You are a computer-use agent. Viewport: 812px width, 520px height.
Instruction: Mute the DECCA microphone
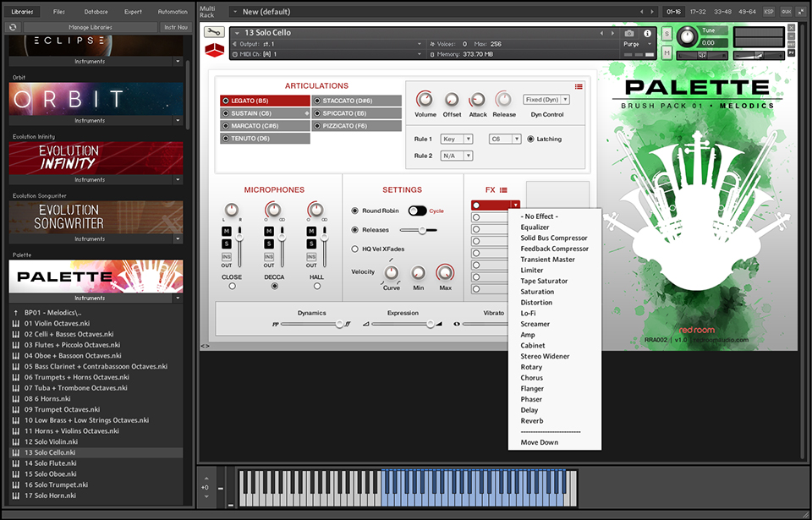coord(269,231)
